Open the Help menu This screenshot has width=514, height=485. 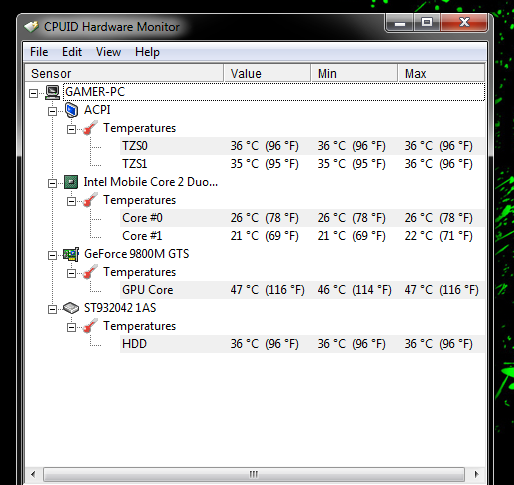tap(147, 52)
